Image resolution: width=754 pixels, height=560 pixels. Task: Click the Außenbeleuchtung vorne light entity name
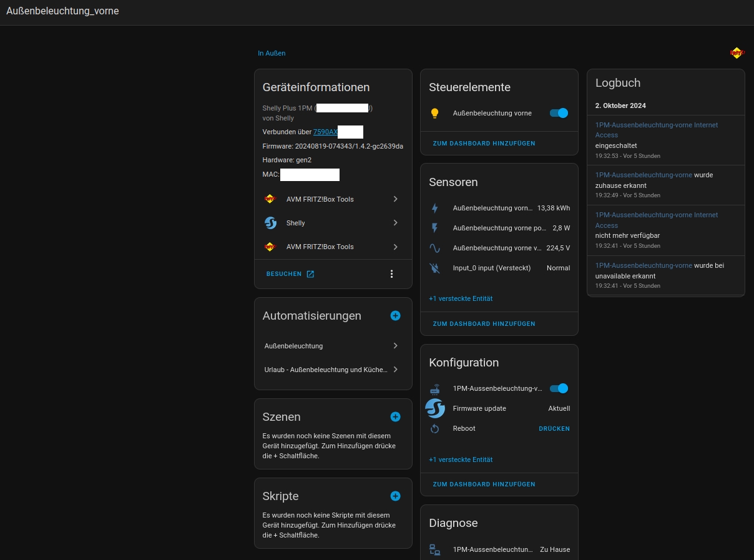pos(492,113)
